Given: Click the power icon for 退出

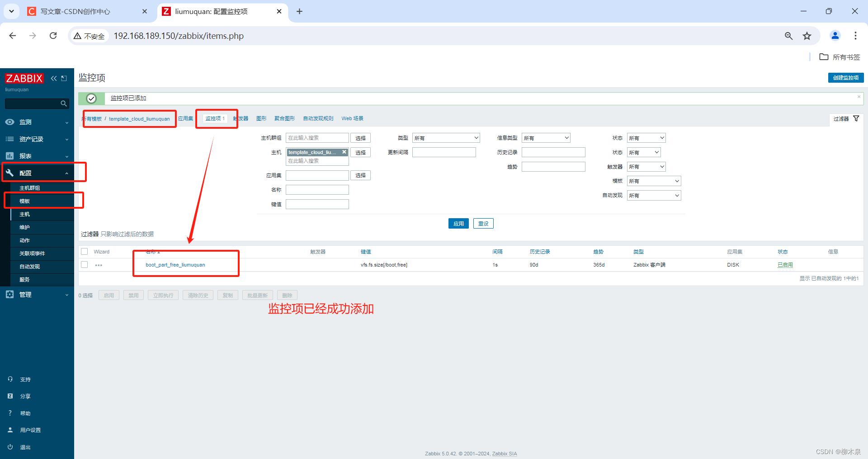Looking at the screenshot, I should click(10, 447).
